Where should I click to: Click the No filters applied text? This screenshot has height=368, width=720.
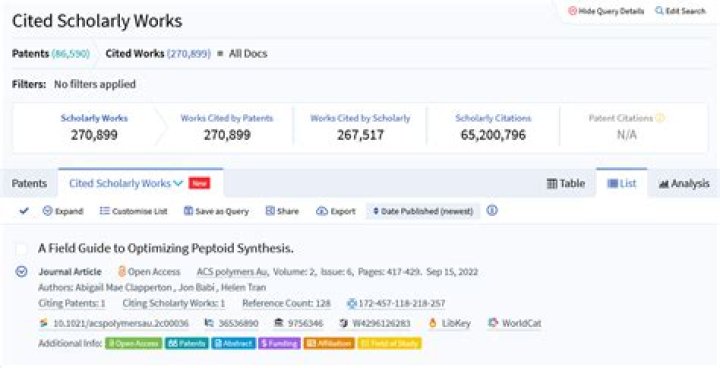click(95, 84)
